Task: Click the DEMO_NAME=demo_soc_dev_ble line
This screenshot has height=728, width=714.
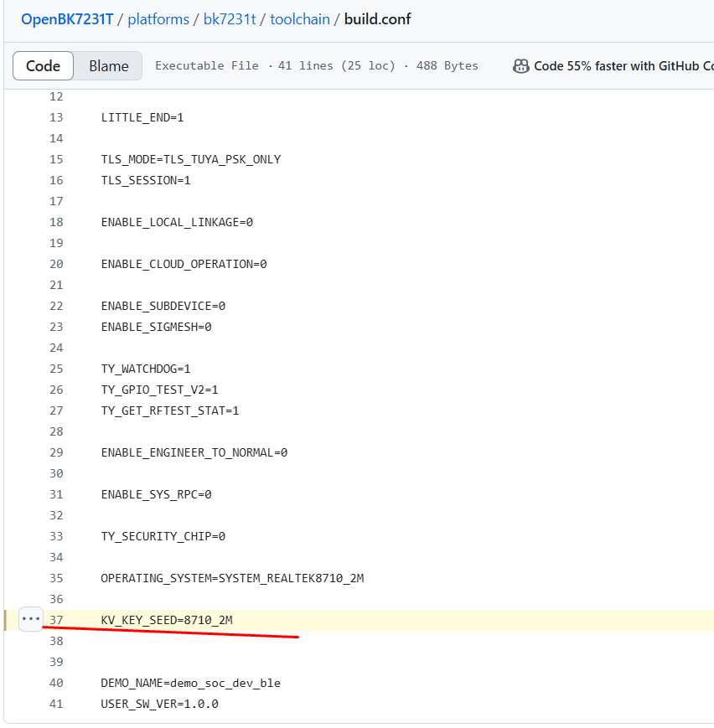Action: [191, 683]
